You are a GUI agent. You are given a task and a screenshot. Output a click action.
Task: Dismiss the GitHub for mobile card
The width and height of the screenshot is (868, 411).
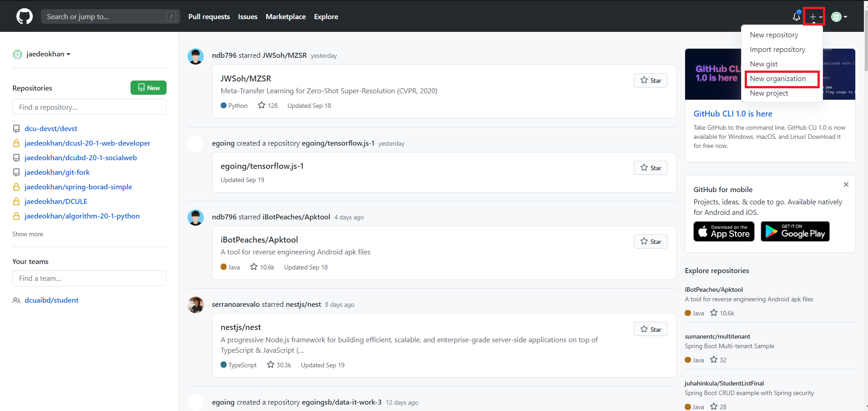[x=846, y=184]
